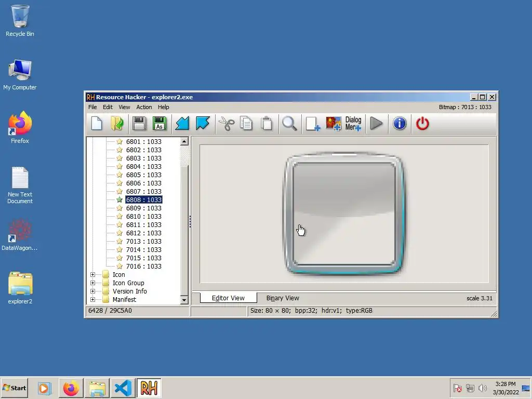Select tree item 6809 : 1033

(143, 208)
